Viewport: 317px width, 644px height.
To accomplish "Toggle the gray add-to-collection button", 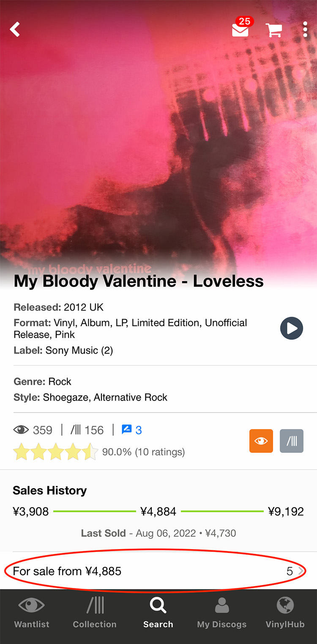I will [x=292, y=441].
